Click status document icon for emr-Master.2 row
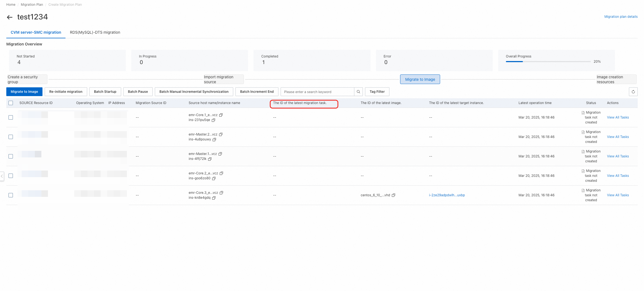Viewport: 644px width, 291px height. pos(583,132)
